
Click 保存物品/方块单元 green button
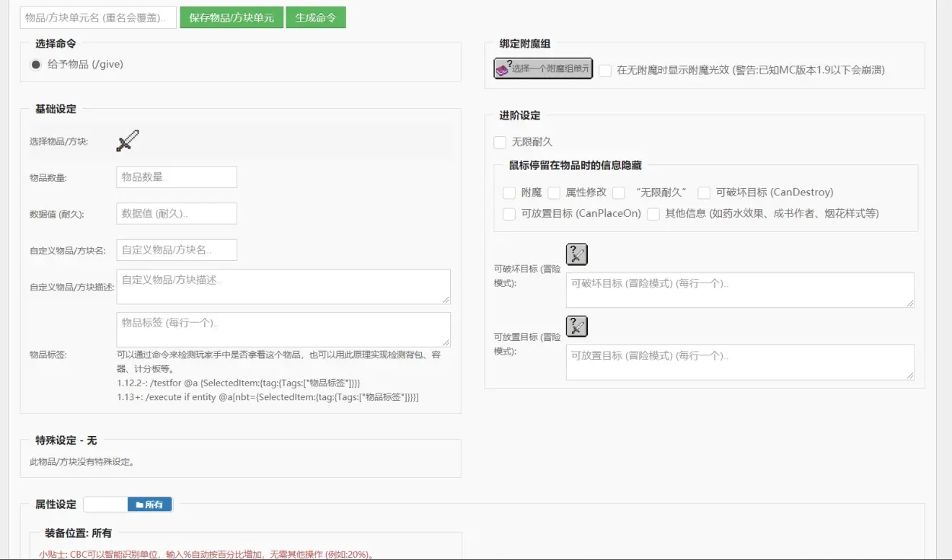[232, 17]
